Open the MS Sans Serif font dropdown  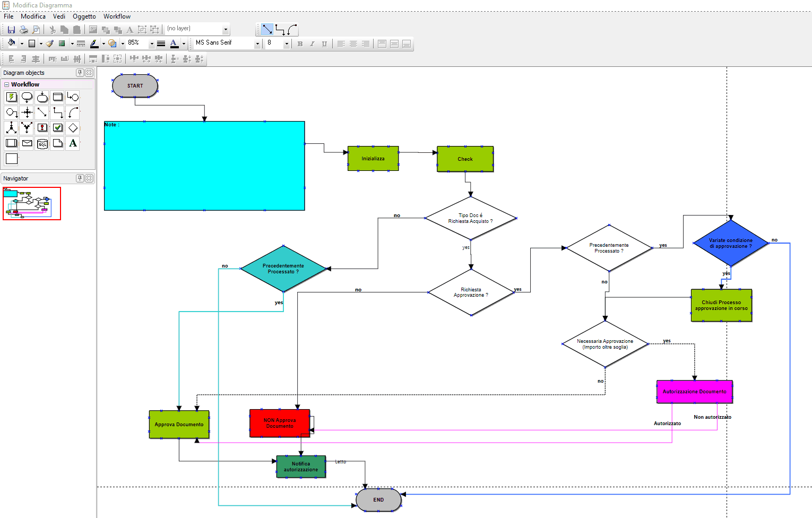(x=258, y=44)
